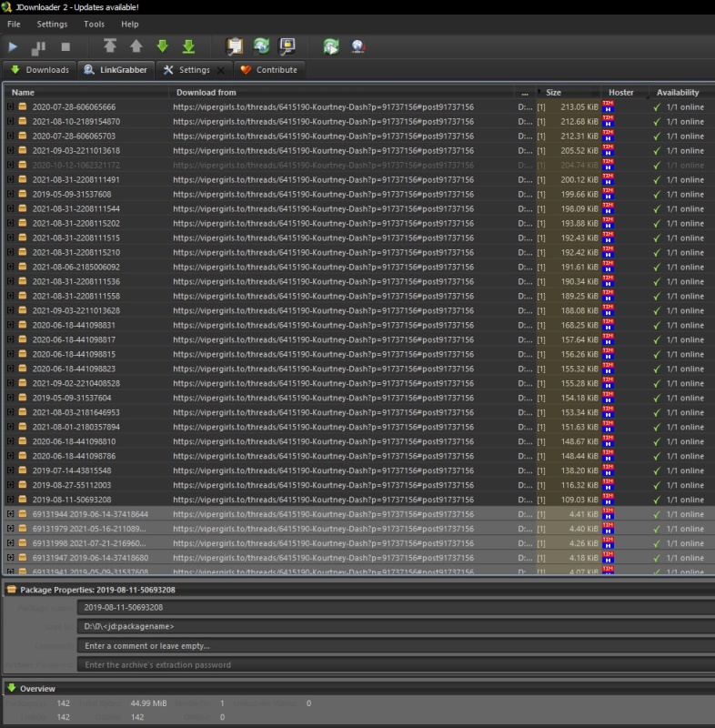The width and height of the screenshot is (715, 728).
Task: Expand package 2019-07-14-43815548
Action: coord(10,470)
